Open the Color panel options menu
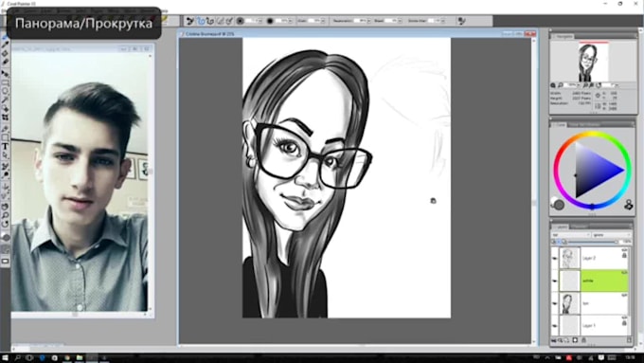This screenshot has width=644, height=363. point(632,124)
